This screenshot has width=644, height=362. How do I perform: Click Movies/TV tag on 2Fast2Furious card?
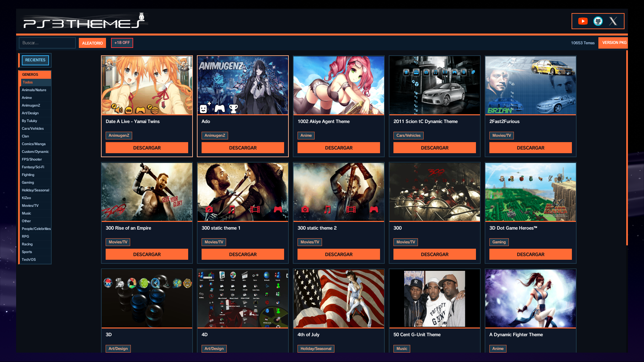[501, 135]
